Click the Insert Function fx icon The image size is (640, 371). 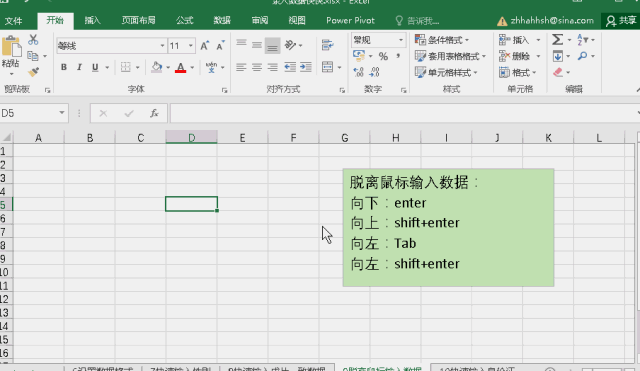coord(154,113)
